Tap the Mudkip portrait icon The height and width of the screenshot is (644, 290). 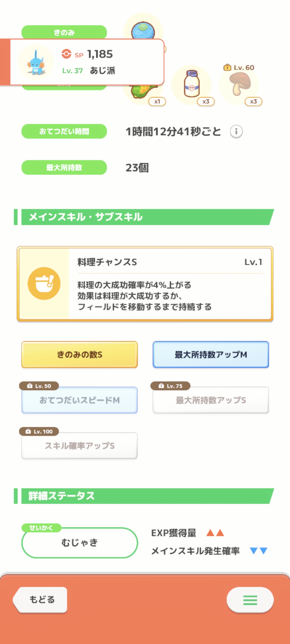(36, 62)
